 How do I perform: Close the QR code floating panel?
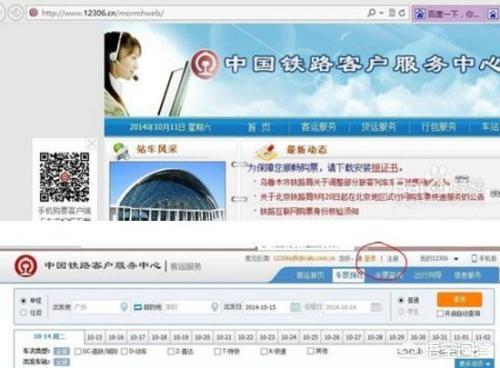click(x=91, y=144)
